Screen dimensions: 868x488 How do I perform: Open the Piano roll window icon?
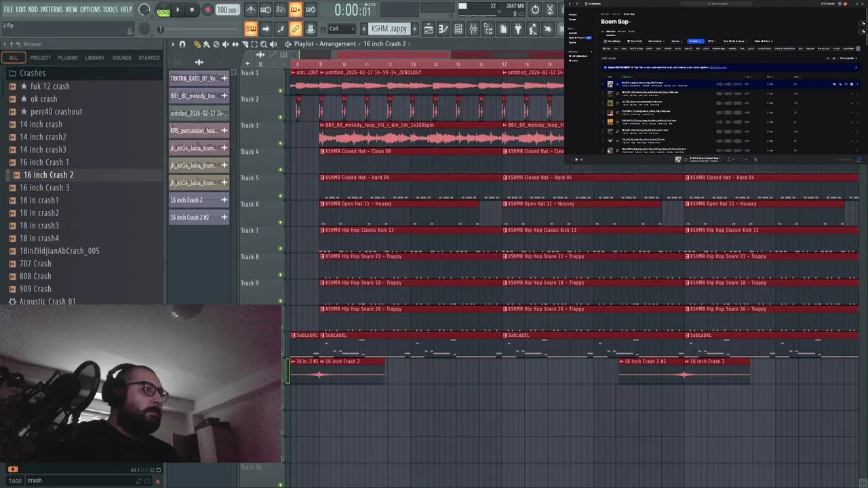[443, 28]
